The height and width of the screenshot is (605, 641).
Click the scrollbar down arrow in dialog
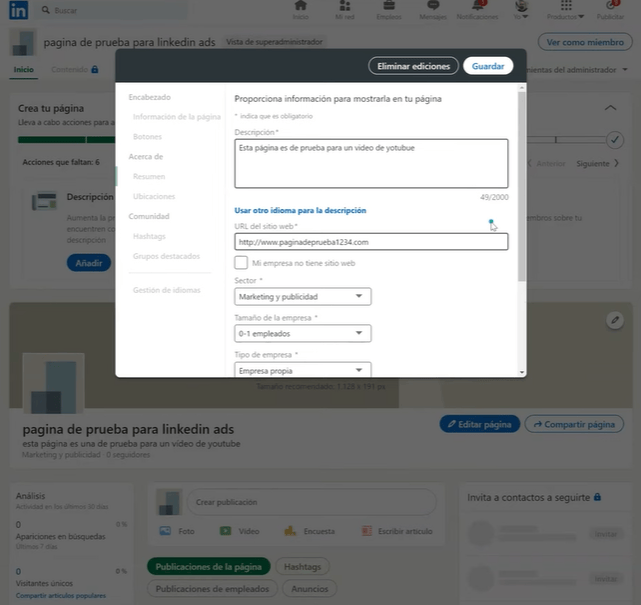522,372
